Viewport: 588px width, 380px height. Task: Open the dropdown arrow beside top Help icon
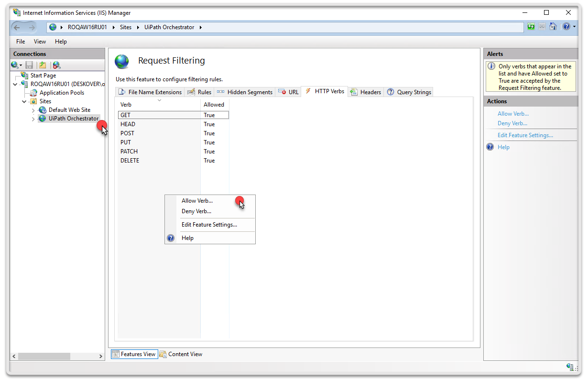[x=574, y=27]
